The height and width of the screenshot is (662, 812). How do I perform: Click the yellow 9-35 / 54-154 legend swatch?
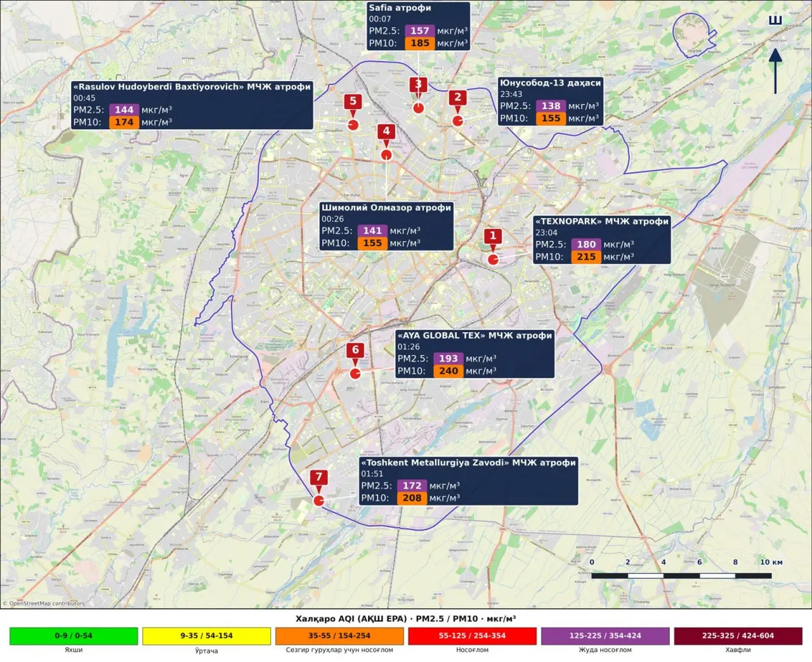[206, 635]
